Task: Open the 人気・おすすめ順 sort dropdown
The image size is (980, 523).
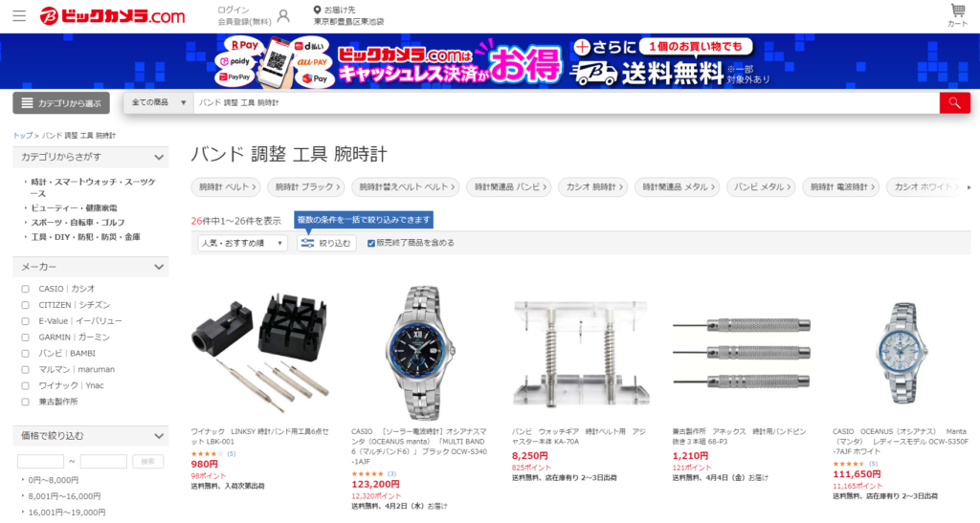Action: [242, 243]
